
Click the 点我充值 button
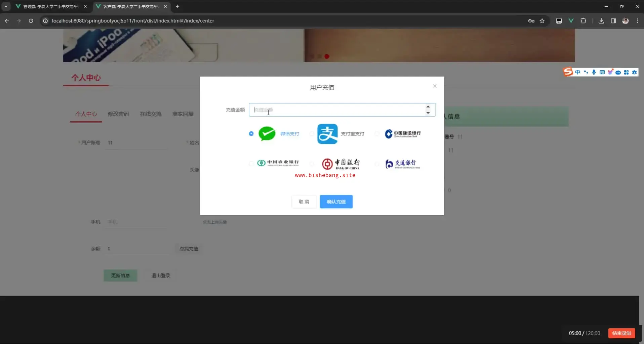pyautogui.click(x=189, y=249)
